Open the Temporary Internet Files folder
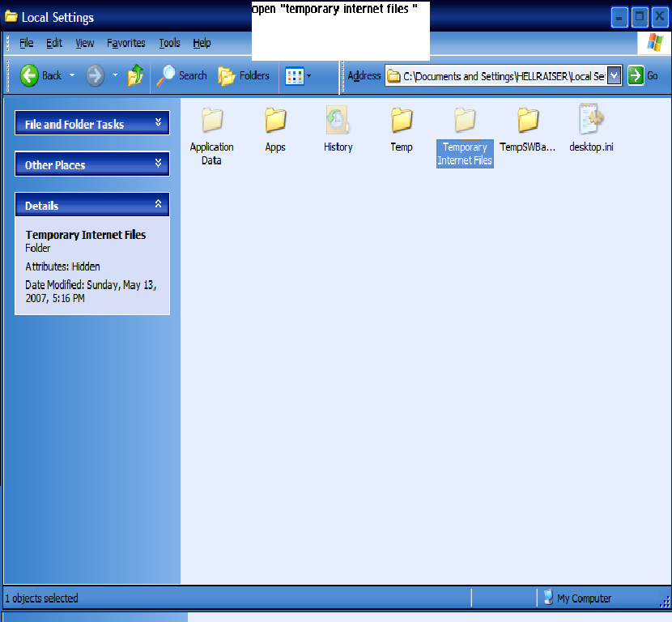Image resolution: width=672 pixels, height=622 pixels. [x=465, y=136]
